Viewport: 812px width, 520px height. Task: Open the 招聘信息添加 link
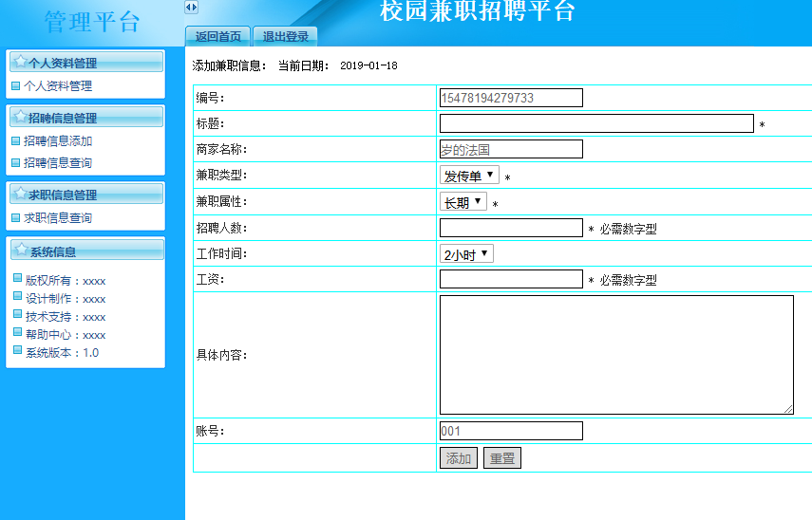pos(58,140)
